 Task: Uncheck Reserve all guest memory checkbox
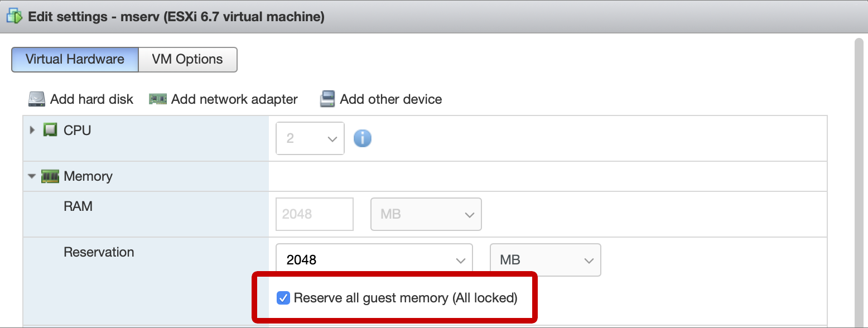[283, 298]
